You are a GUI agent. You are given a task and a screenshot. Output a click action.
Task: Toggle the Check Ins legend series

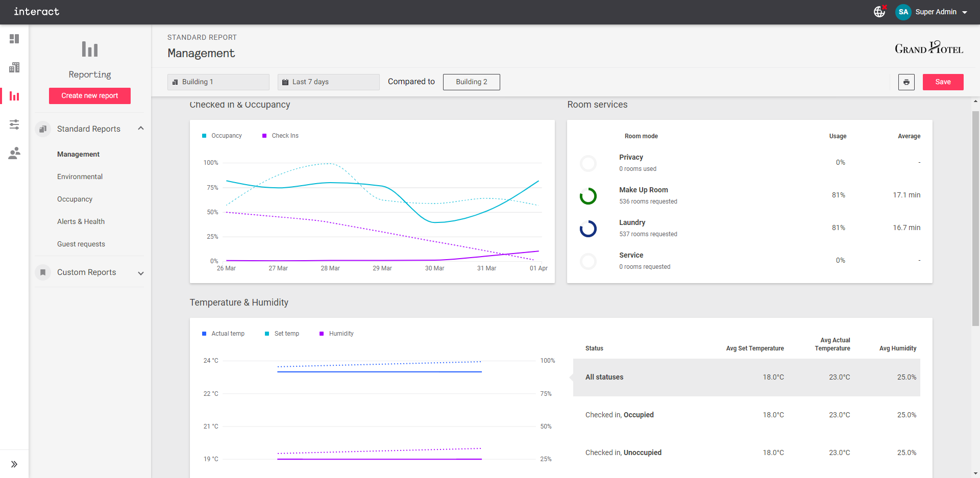(x=280, y=136)
